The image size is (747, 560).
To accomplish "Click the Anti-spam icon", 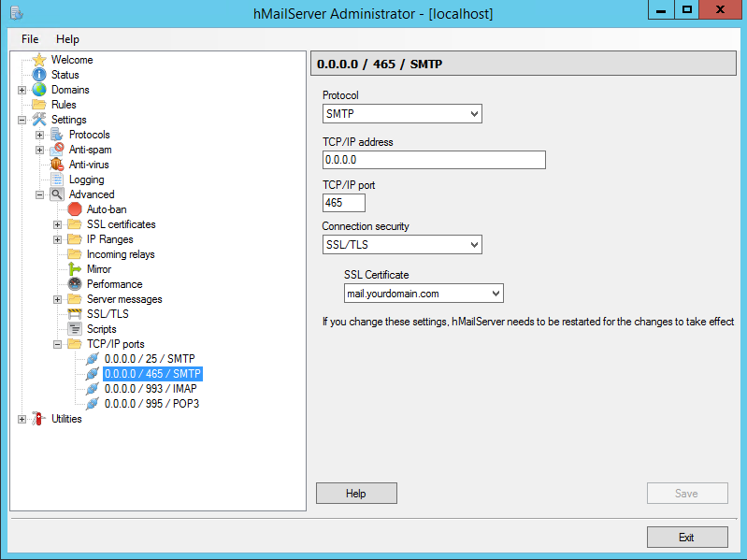I will click(x=57, y=150).
